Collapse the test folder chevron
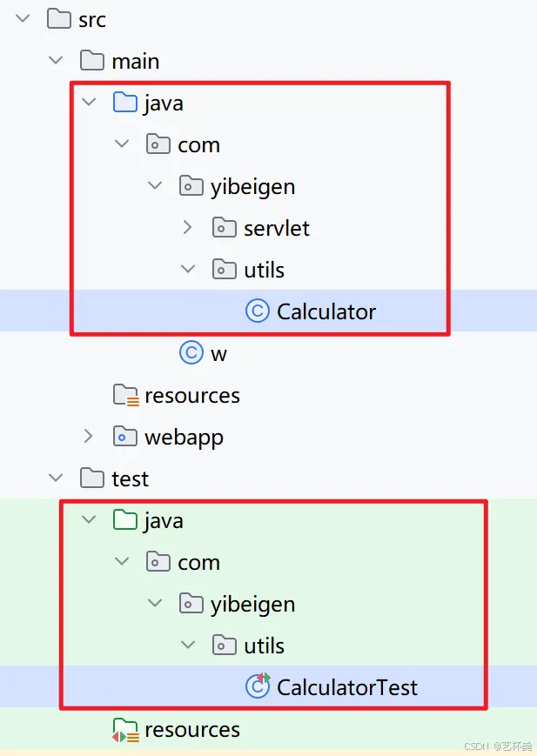The image size is (537, 756). 56,478
